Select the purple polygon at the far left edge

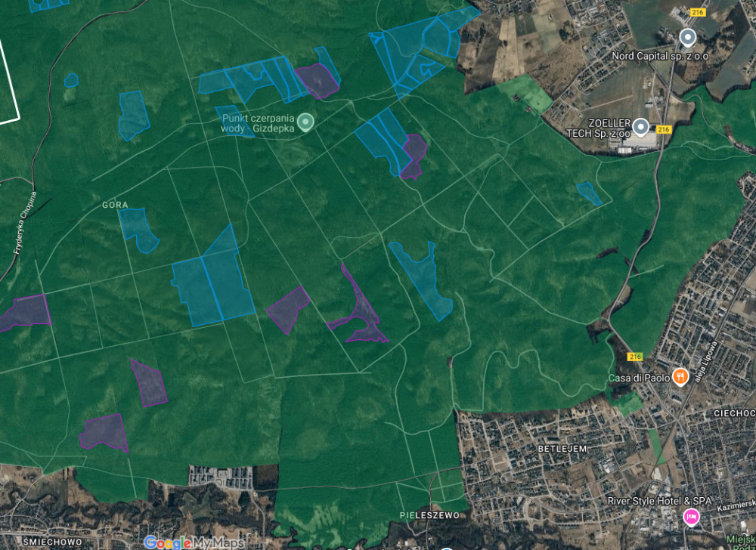24,312
